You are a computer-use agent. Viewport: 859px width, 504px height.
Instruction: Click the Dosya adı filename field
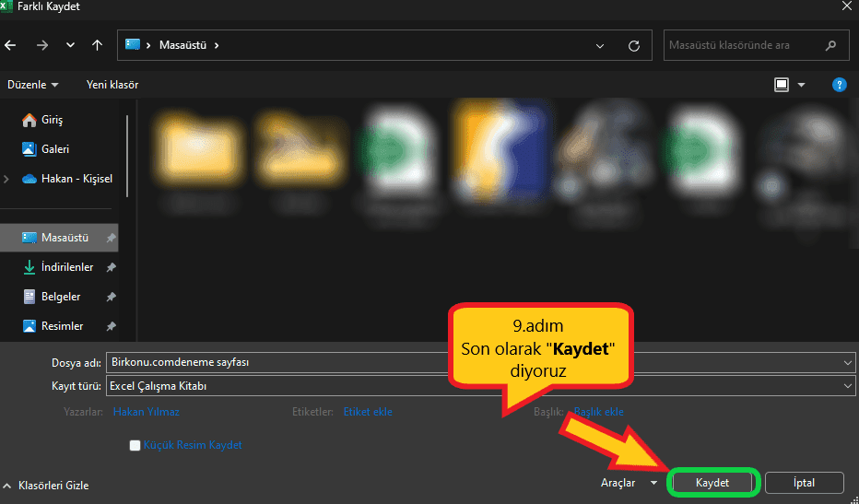point(461,362)
